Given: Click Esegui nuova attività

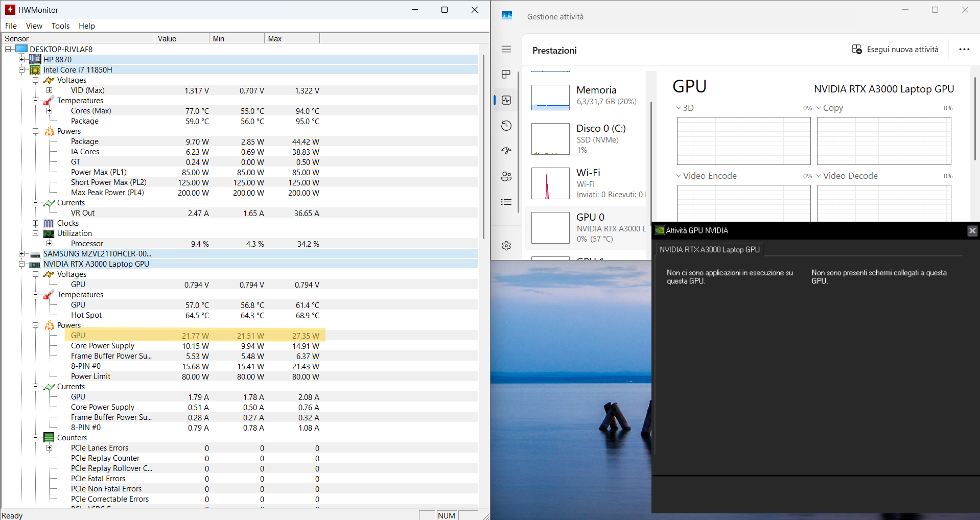Looking at the screenshot, I should pyautogui.click(x=896, y=49).
